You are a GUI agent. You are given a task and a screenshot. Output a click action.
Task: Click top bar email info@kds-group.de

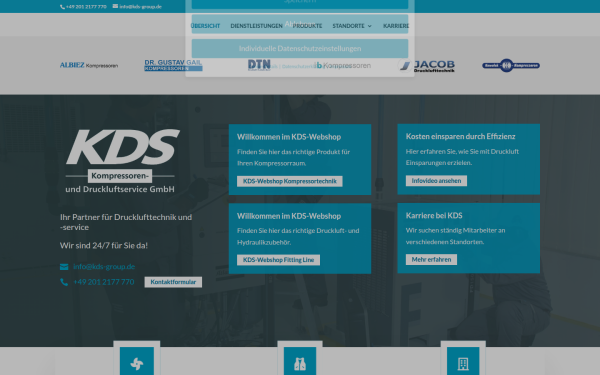140,7
